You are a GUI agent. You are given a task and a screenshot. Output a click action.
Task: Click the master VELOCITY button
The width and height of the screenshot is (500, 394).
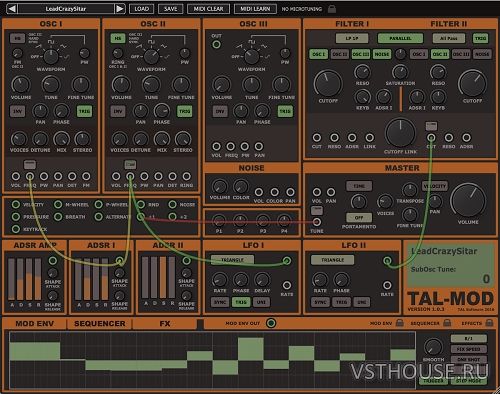point(435,186)
